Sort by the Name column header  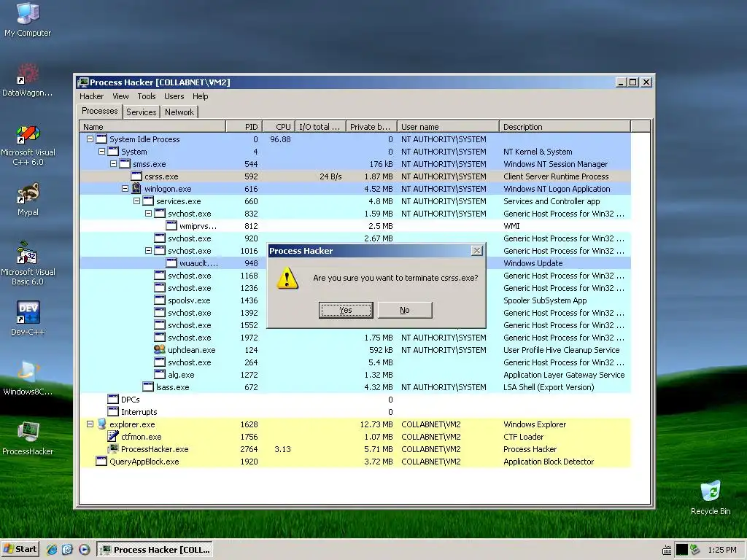point(152,127)
